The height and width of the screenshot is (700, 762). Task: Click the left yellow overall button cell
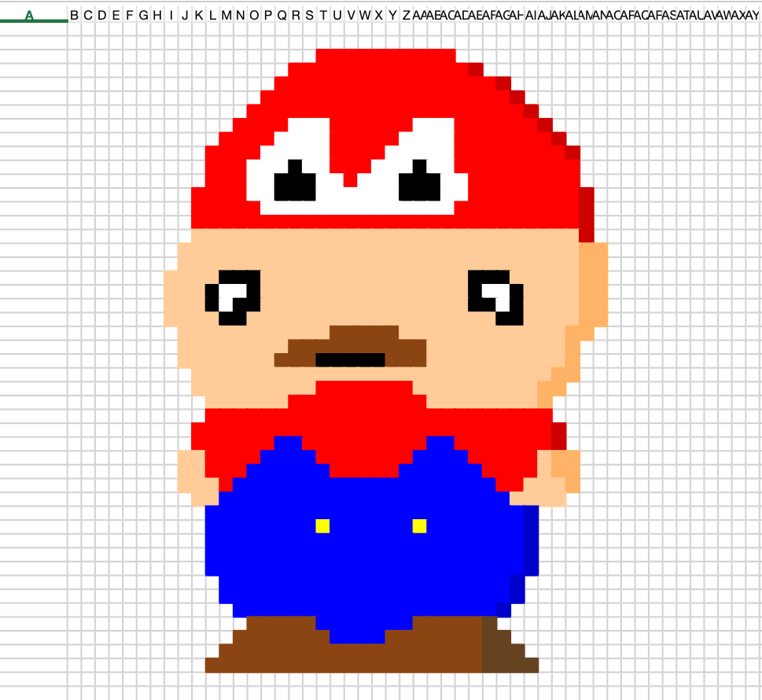pyautogui.click(x=322, y=526)
